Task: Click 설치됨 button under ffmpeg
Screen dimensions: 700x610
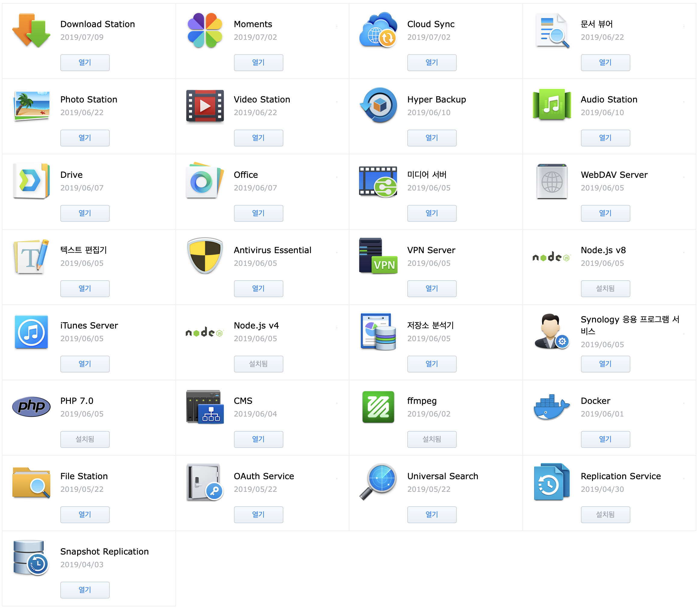Action: (x=432, y=439)
